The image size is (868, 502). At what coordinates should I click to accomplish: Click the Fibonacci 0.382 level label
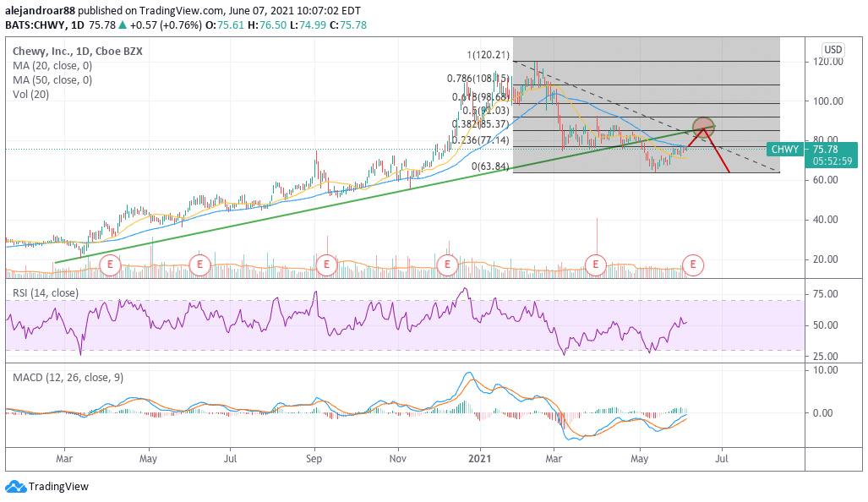[x=481, y=124]
